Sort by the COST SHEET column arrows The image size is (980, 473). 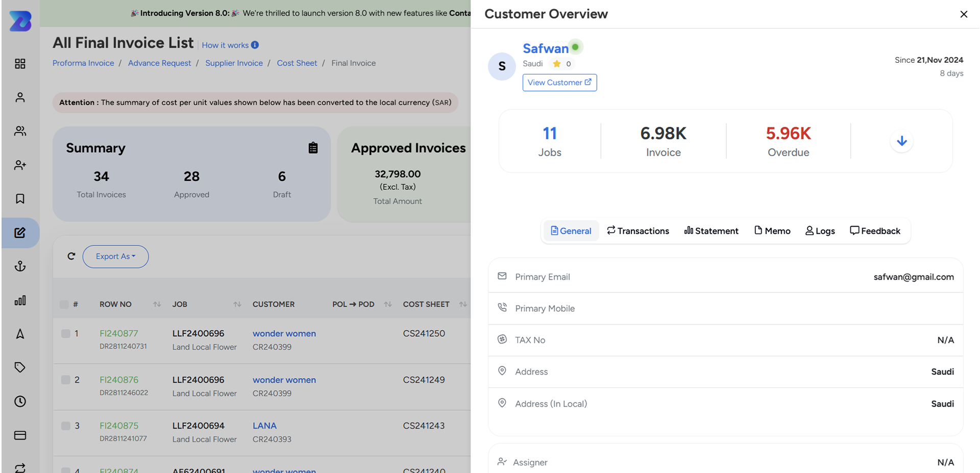463,304
